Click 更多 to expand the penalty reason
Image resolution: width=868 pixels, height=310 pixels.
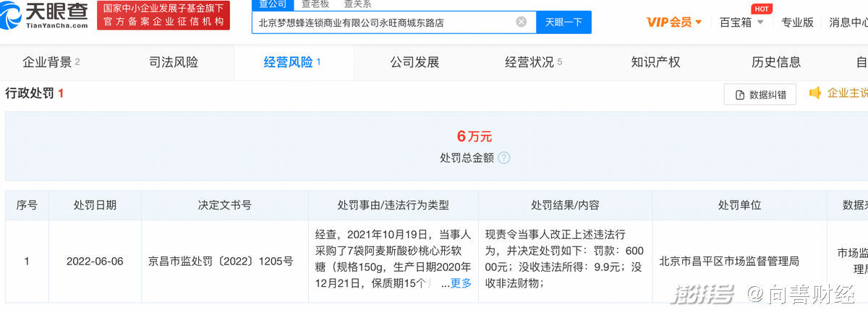(461, 283)
